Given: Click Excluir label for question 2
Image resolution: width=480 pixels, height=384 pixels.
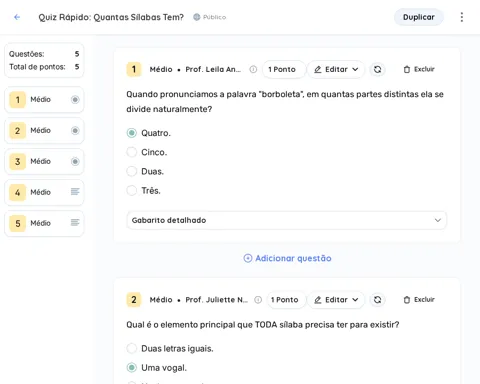Looking at the screenshot, I should coord(424,300).
